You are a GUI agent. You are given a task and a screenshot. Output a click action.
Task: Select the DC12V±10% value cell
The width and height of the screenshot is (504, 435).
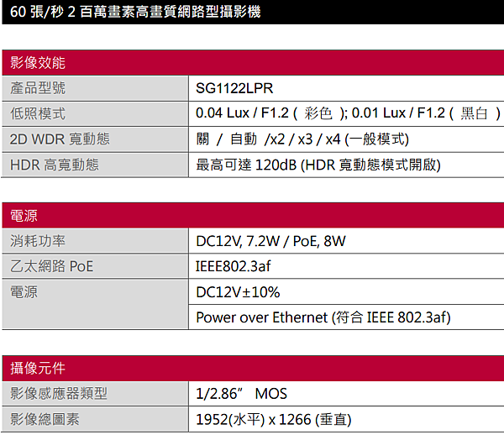pos(238,292)
